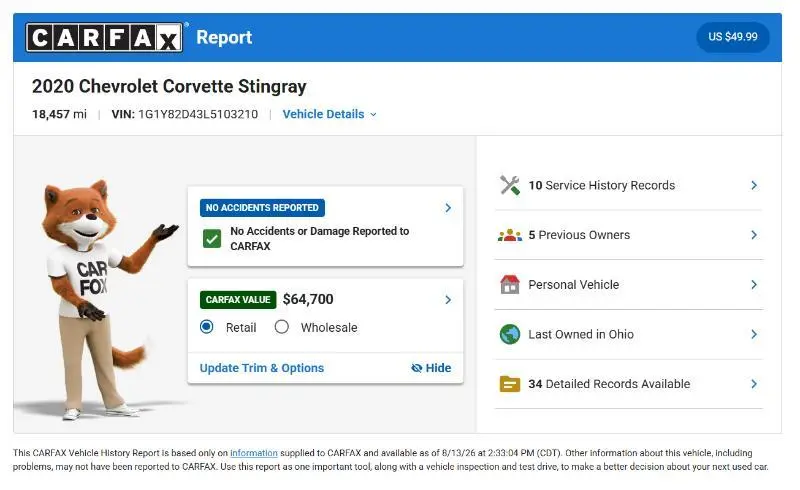Click the NO ACCIDENTS REPORTED badge
Viewport: 800px width, 490px height.
click(262, 208)
